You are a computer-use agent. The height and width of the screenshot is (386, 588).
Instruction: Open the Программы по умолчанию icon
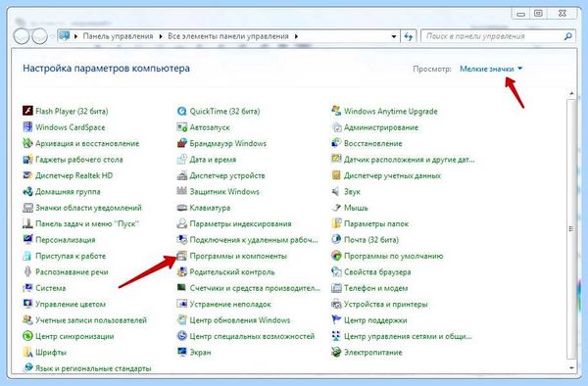336,256
